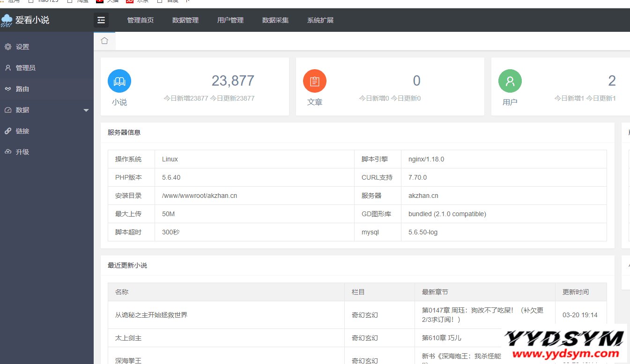This screenshot has height=364, width=630.
Task: Click the 最近更新小说 panel header
Action: point(127,265)
